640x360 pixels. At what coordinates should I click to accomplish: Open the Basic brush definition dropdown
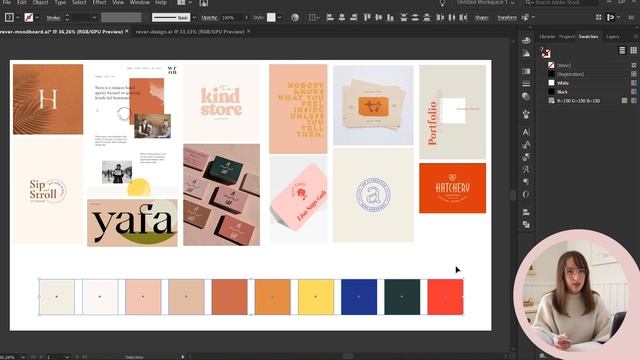coord(194,18)
